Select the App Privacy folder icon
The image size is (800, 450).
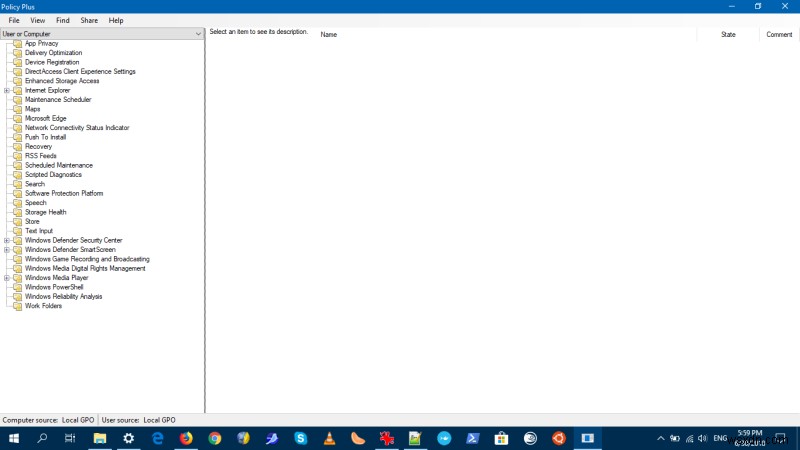point(17,43)
